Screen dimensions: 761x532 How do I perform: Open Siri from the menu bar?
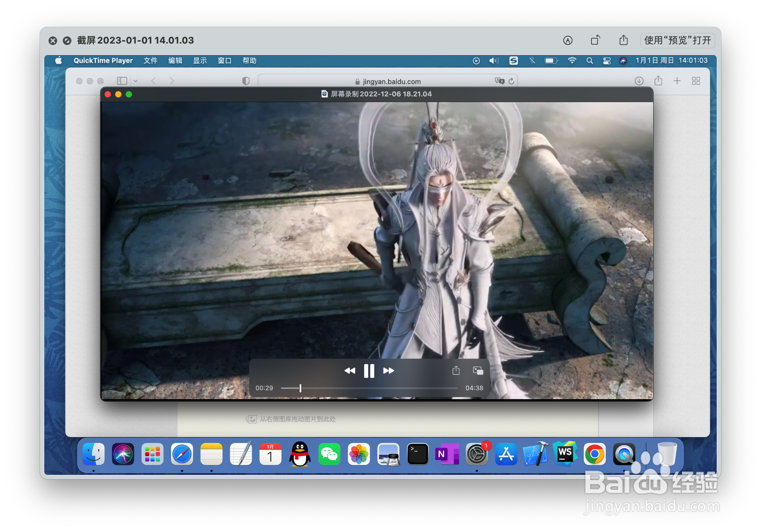pos(623,61)
